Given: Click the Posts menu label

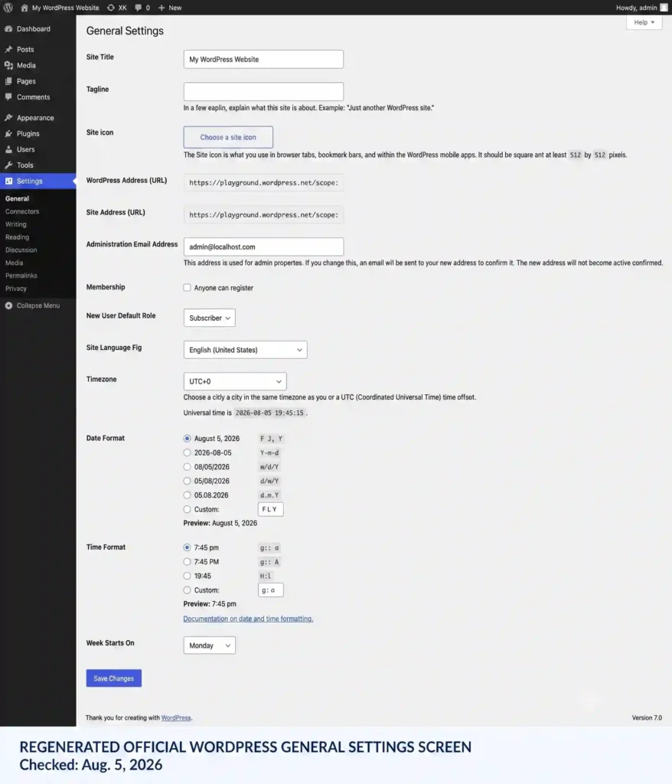Looking at the screenshot, I should pyautogui.click(x=25, y=50).
